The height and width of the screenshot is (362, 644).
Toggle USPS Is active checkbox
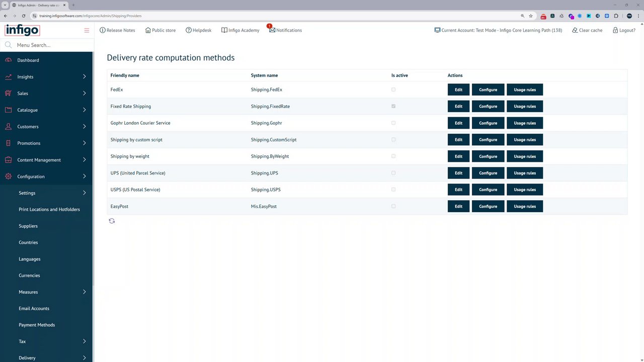tap(393, 189)
